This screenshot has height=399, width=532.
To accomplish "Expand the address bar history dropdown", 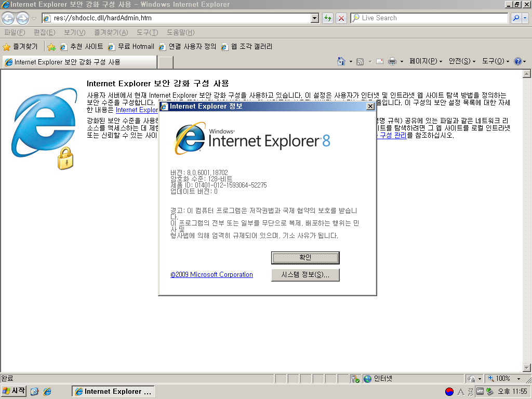I will [x=315, y=18].
